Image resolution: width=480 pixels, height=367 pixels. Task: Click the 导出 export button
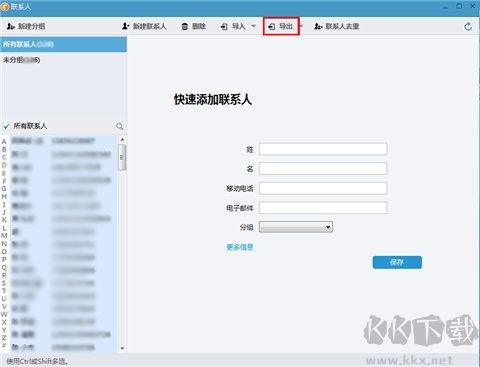[281, 26]
